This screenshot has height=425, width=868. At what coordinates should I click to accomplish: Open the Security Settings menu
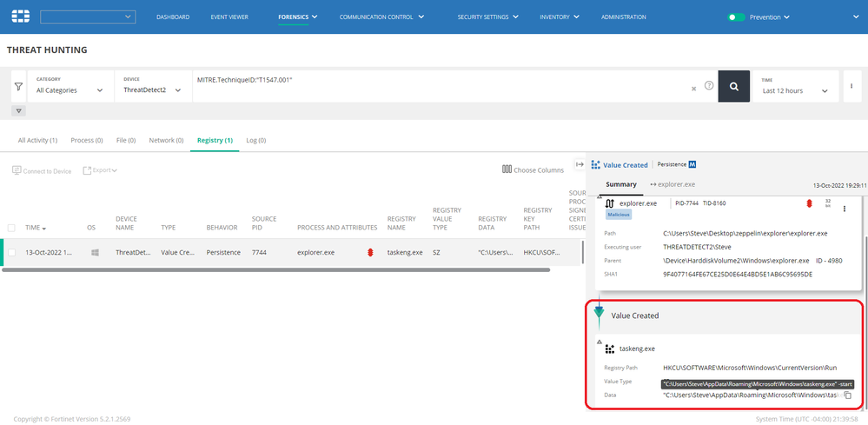pos(487,17)
